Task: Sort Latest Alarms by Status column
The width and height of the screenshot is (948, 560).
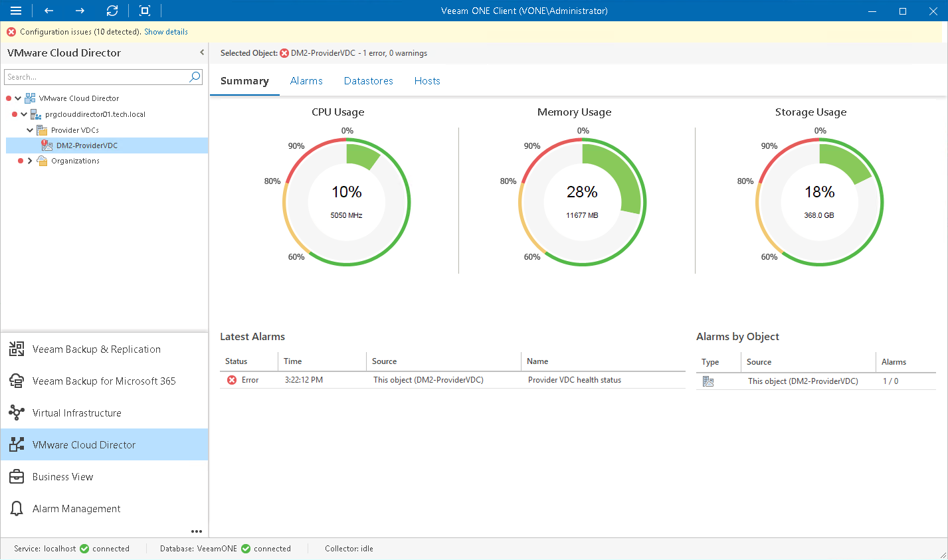Action: click(248, 361)
